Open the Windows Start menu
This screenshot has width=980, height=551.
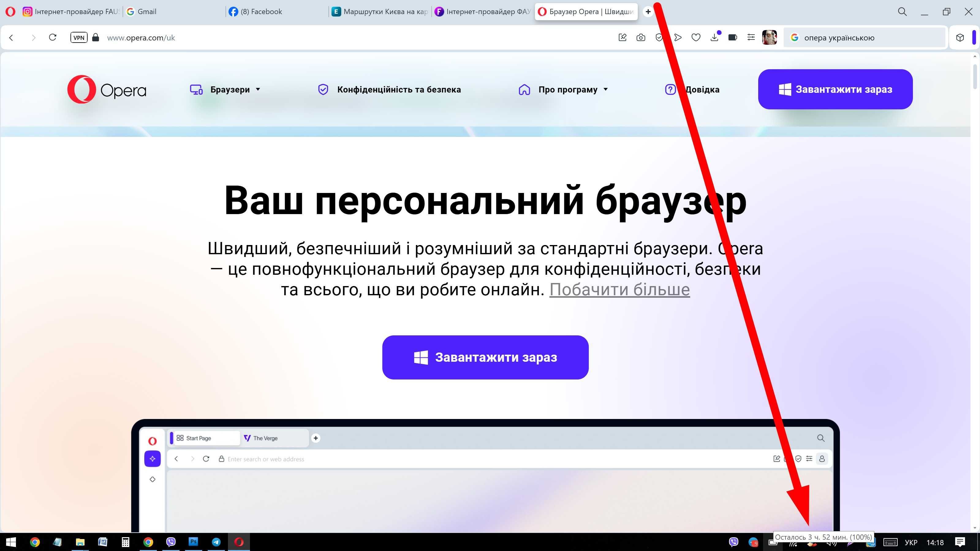(x=11, y=542)
